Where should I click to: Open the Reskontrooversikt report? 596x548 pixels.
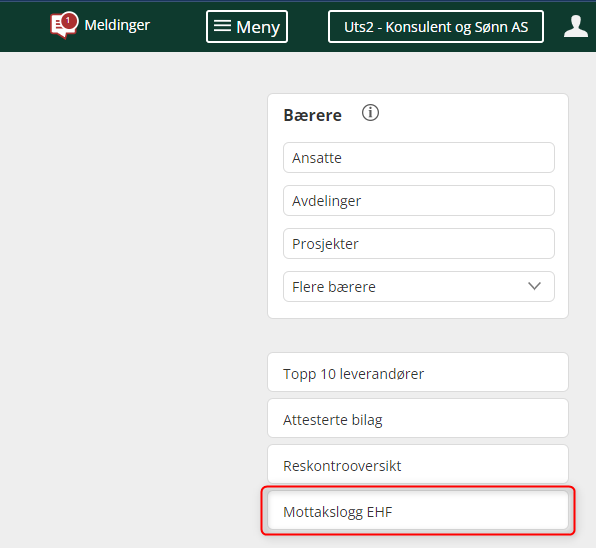pos(418,464)
